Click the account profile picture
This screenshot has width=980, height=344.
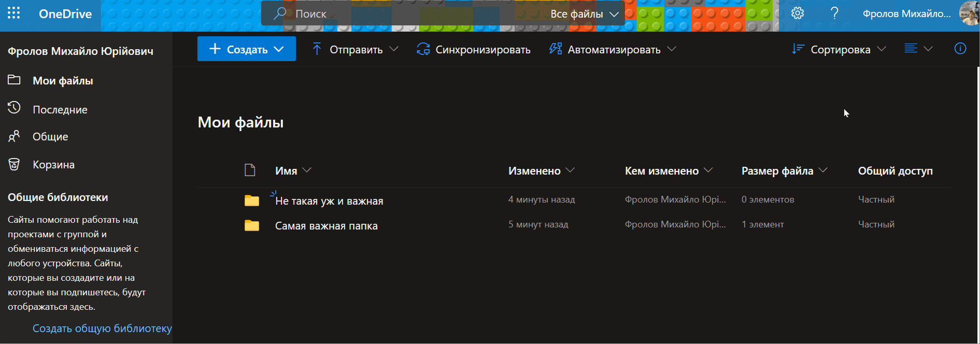tap(969, 13)
